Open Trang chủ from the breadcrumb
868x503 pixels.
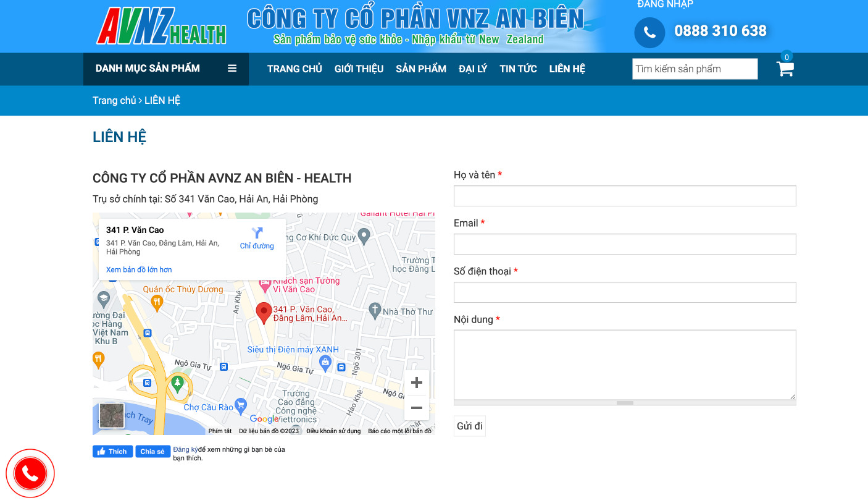(114, 100)
